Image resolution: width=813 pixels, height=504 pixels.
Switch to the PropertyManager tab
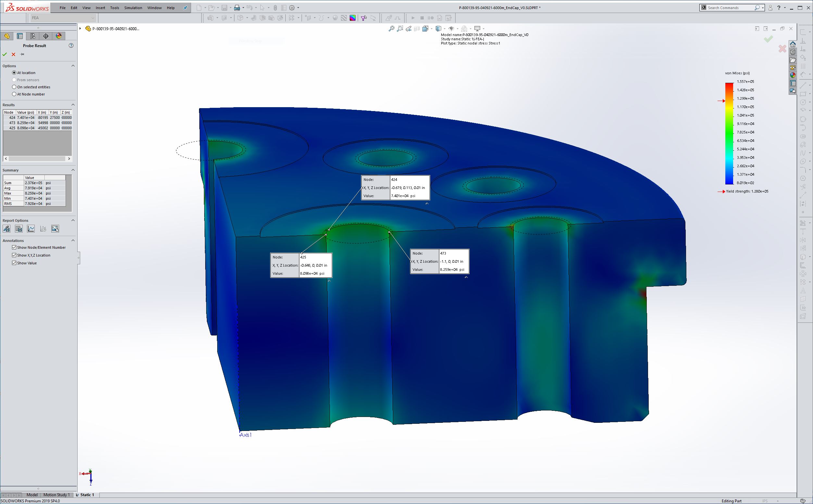[x=20, y=36]
